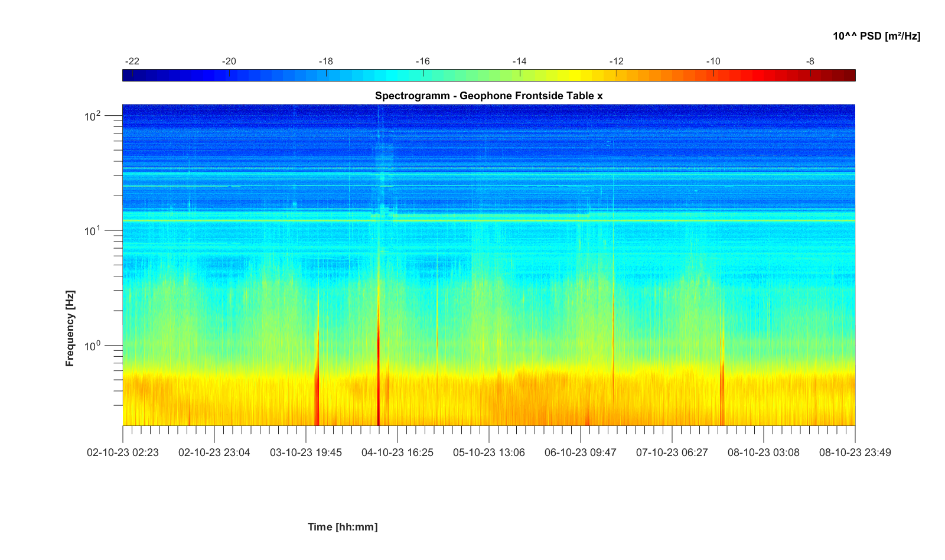Viewport: 945px width, 560px height.
Task: Select the '10^^ PSD [m²/Hz]' colorbar label
Action: (876, 36)
